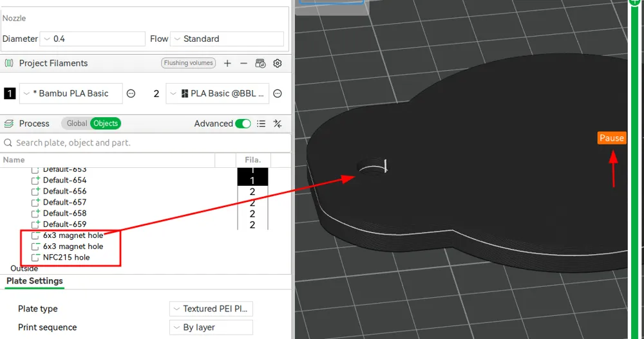
Task: Select the NFC215 hole part
Action: [66, 257]
